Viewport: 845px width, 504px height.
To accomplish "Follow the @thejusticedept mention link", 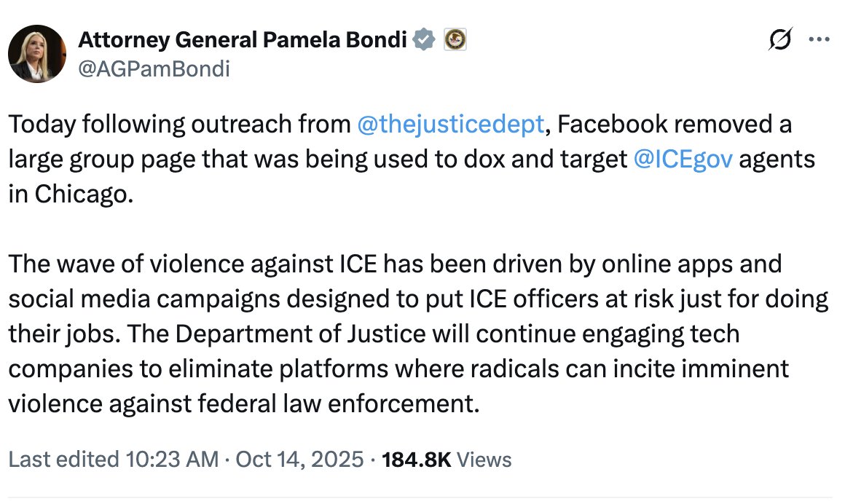I will [x=451, y=125].
